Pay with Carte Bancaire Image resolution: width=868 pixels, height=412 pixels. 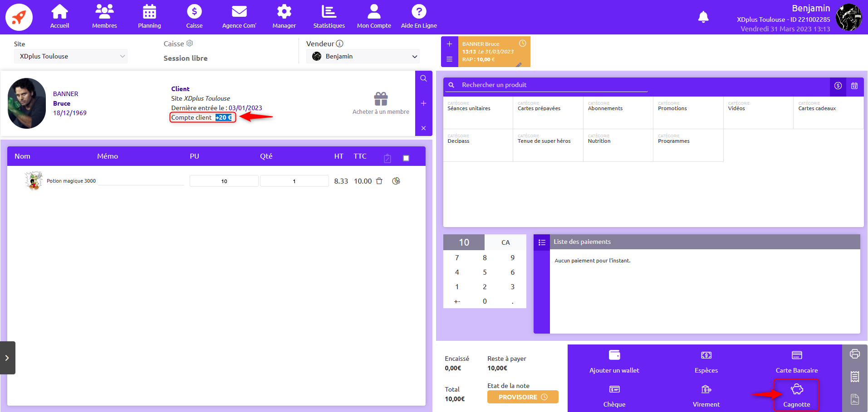pos(797,362)
